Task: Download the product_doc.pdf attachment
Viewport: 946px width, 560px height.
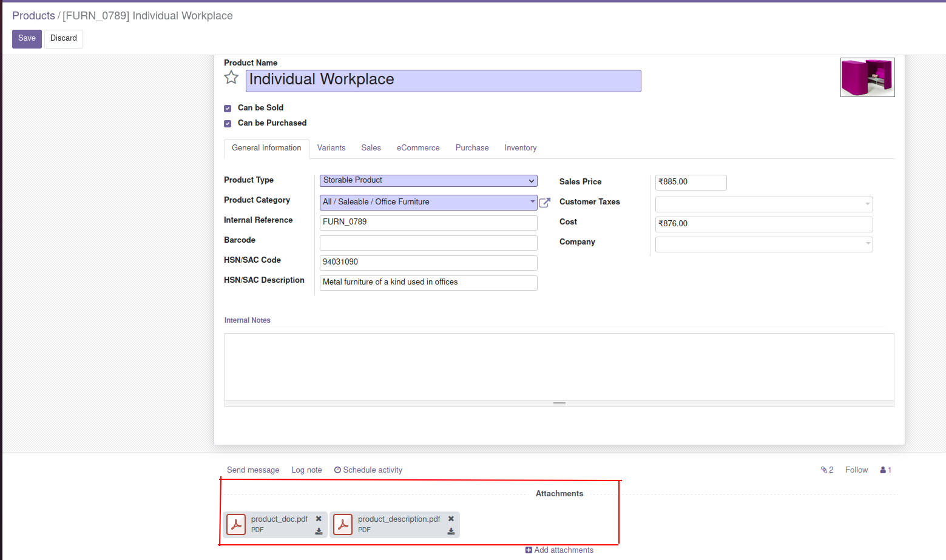Action: [x=319, y=531]
